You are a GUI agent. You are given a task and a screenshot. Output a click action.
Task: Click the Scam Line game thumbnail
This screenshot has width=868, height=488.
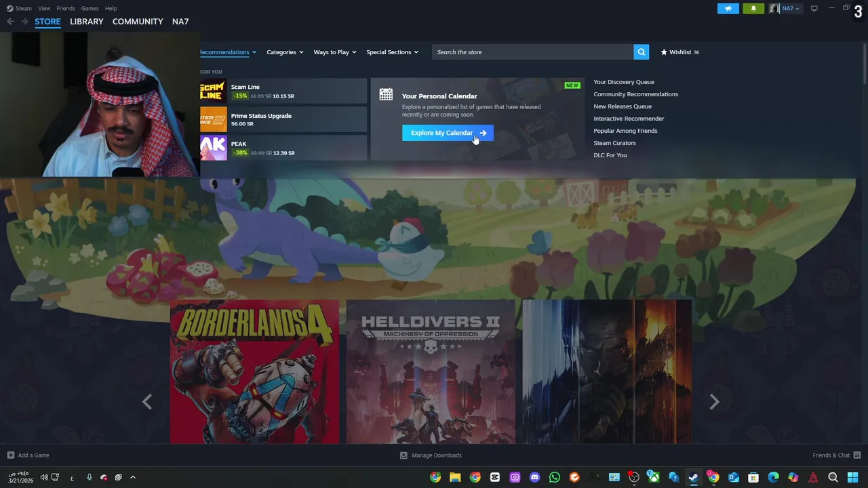point(214,91)
